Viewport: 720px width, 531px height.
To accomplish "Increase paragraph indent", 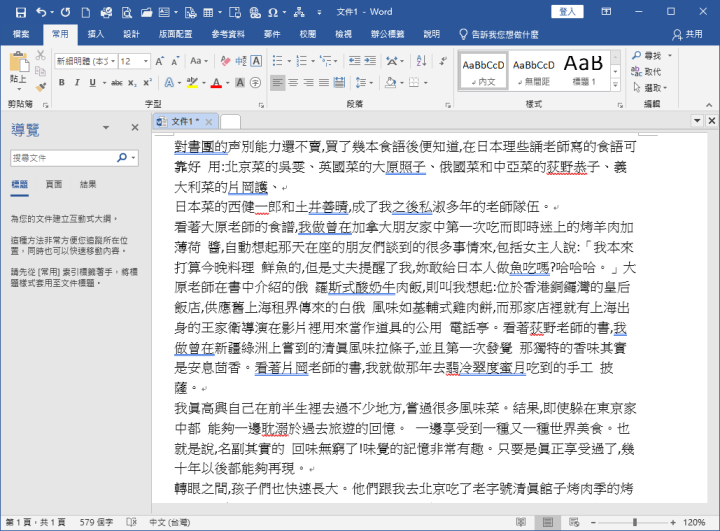I will 370,61.
